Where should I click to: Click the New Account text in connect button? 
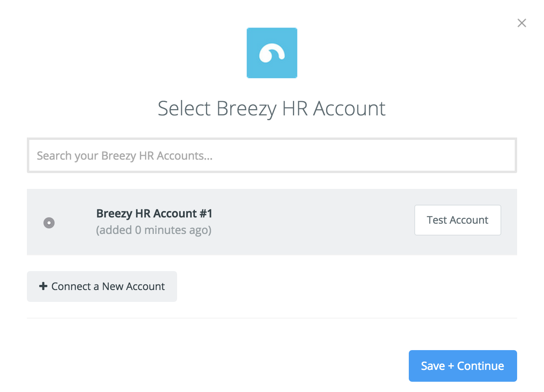(x=133, y=286)
